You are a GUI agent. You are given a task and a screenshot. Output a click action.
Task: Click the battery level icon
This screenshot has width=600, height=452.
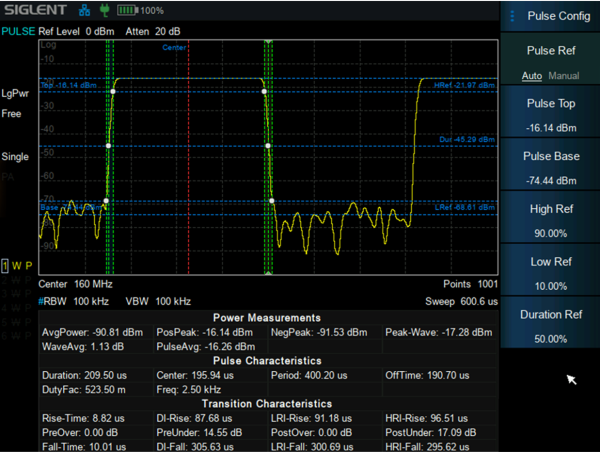pyautogui.click(x=127, y=11)
